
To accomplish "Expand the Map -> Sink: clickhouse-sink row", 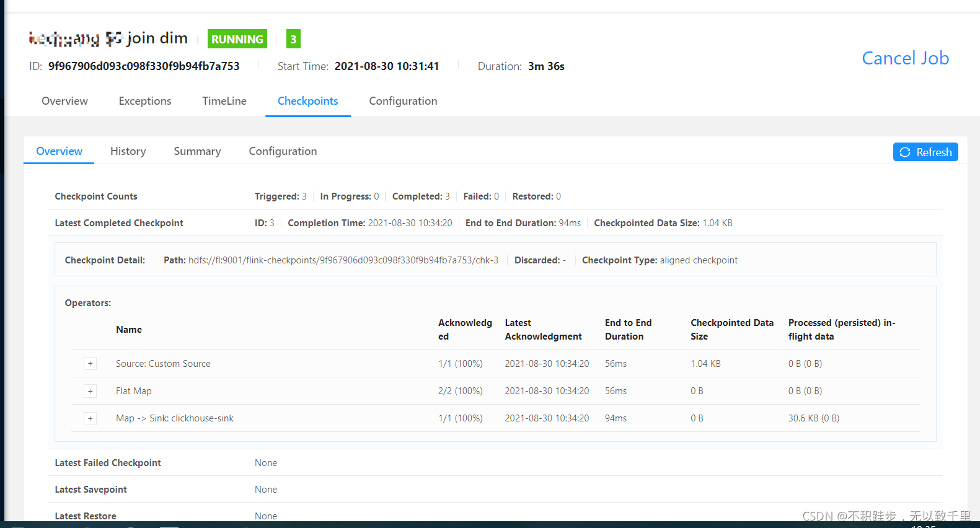I will click(90, 418).
